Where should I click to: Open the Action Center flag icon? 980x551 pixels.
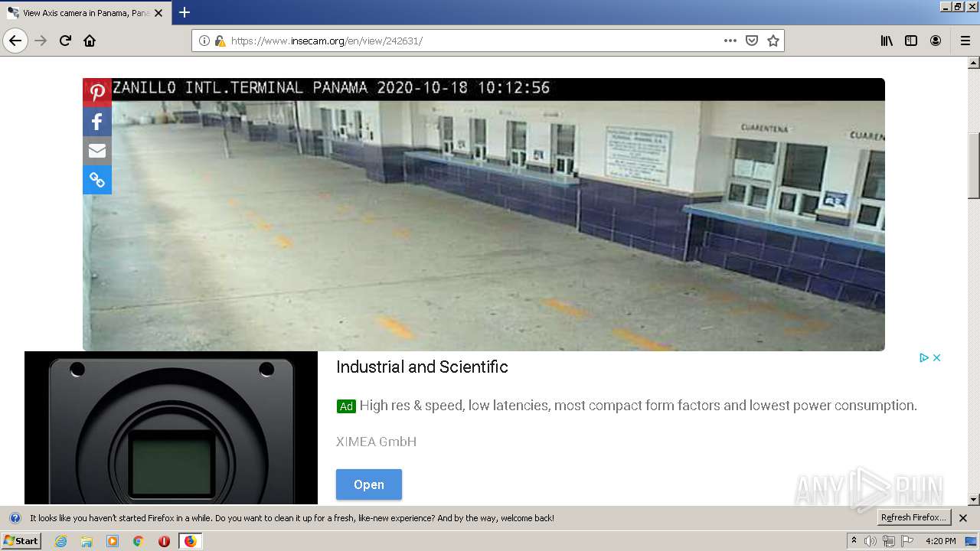(907, 541)
